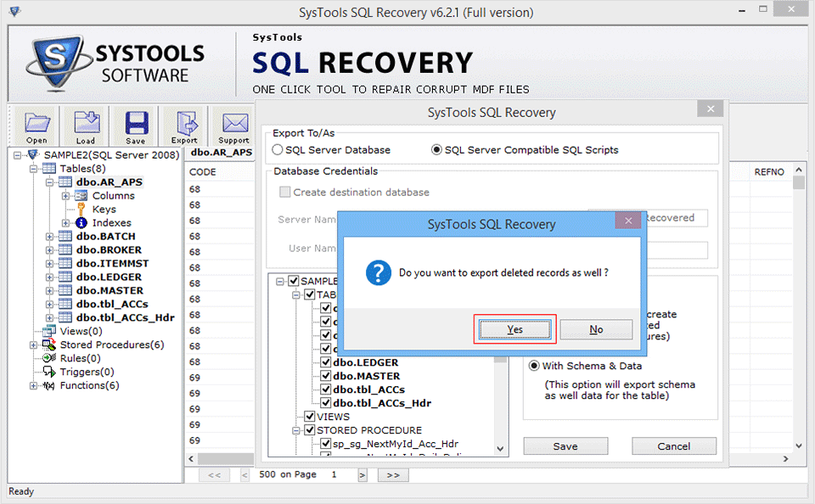
Task: Confirm exporting deleted records with Yes
Action: coord(514,329)
